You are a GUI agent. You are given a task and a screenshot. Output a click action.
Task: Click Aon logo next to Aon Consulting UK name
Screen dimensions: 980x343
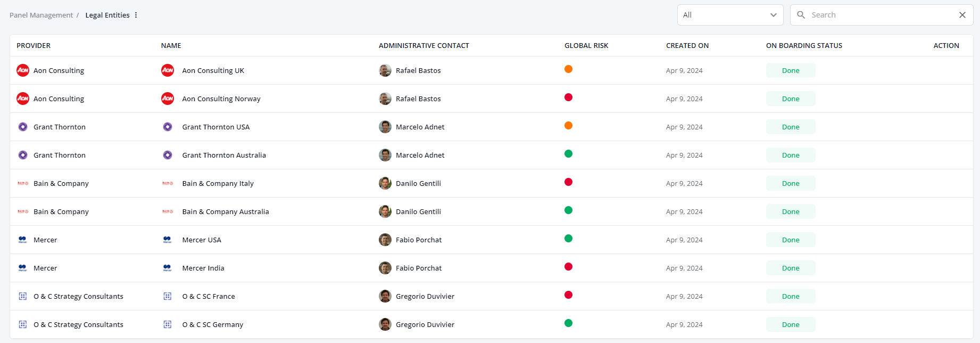(x=168, y=70)
